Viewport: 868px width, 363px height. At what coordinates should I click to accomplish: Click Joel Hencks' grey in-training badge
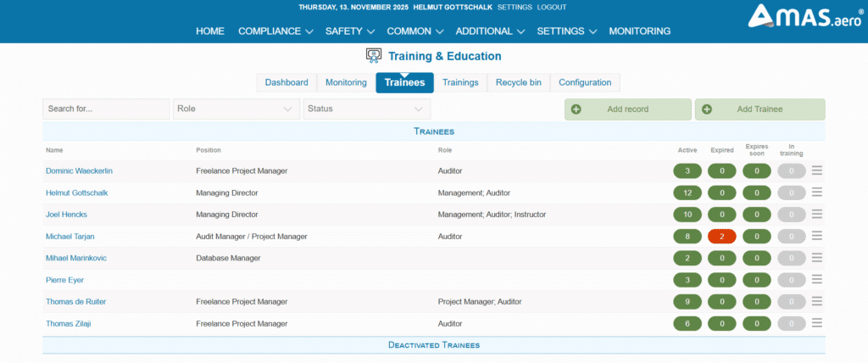click(792, 215)
